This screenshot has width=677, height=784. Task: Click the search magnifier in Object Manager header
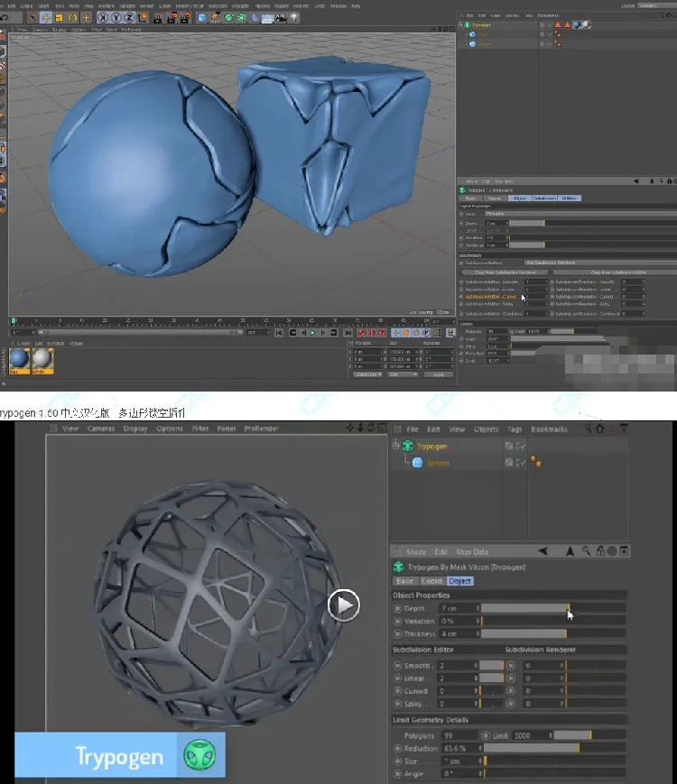click(x=586, y=429)
